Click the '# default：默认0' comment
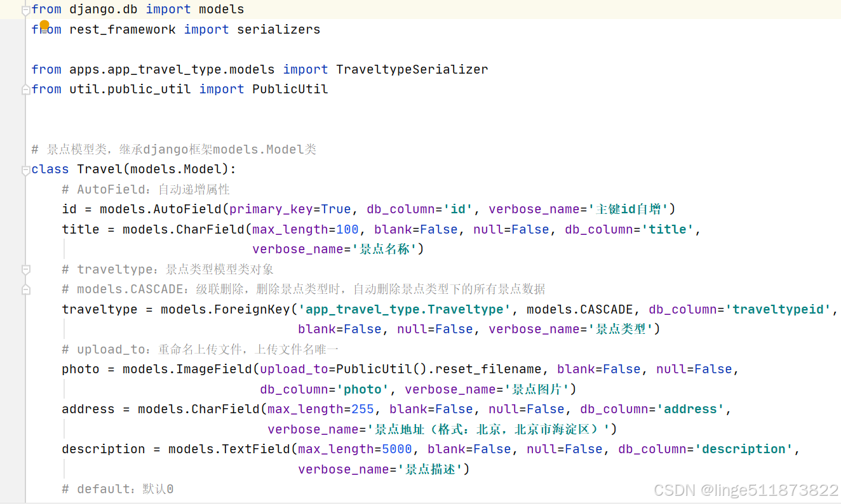841x504 pixels. point(118,489)
